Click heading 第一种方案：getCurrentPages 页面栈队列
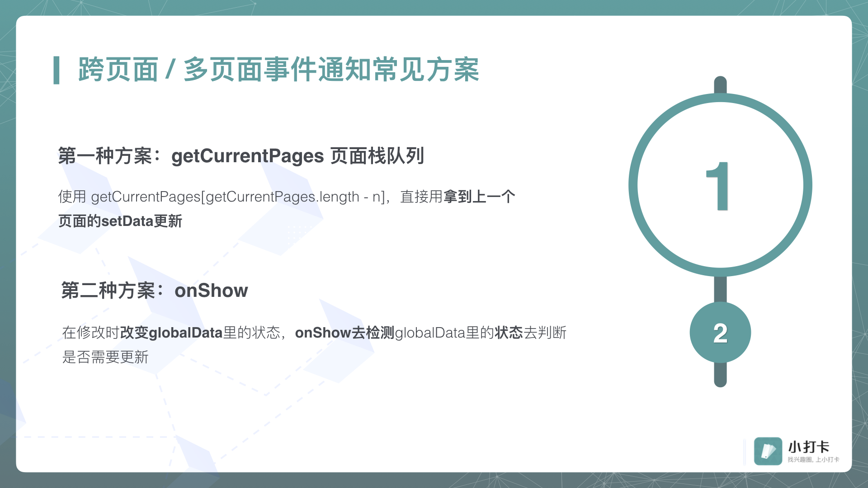Screen dimensions: 868x488 click(241, 156)
